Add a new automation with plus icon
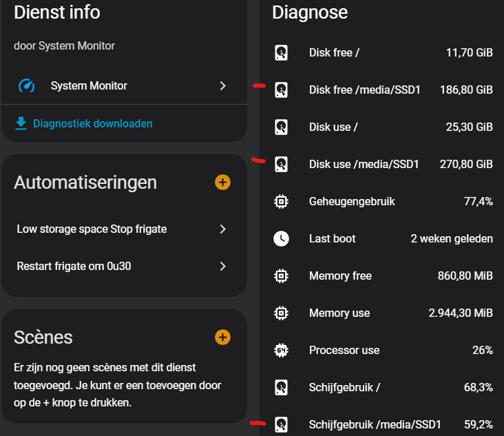Viewport: 504px width, 436px height. coord(222,183)
